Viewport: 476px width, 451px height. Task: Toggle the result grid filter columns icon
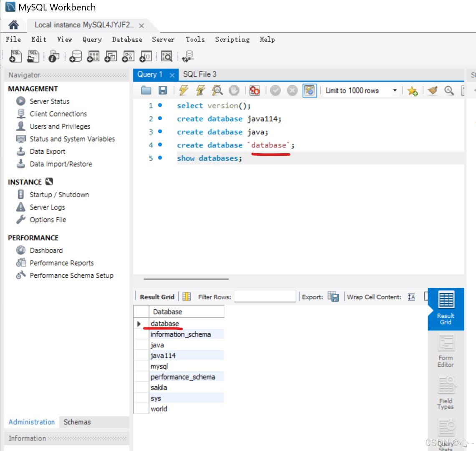click(x=187, y=296)
